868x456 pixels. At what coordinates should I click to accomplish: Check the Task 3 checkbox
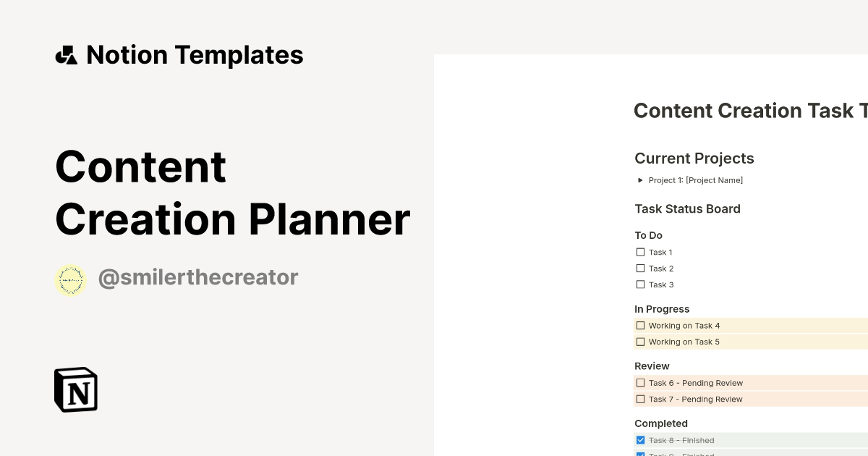point(641,284)
